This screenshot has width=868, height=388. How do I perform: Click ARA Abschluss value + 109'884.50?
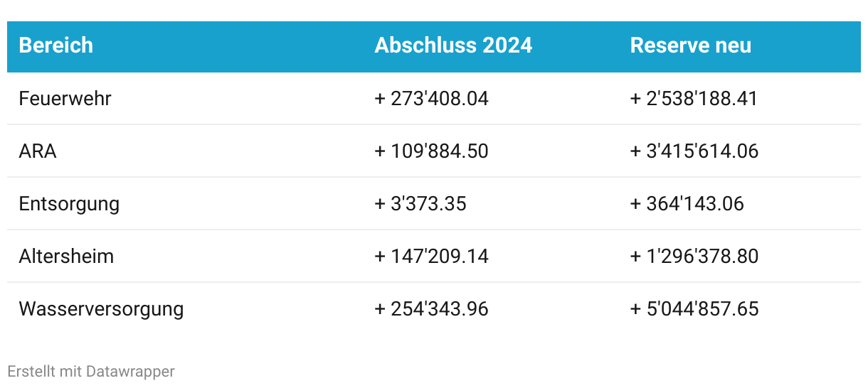(432, 151)
